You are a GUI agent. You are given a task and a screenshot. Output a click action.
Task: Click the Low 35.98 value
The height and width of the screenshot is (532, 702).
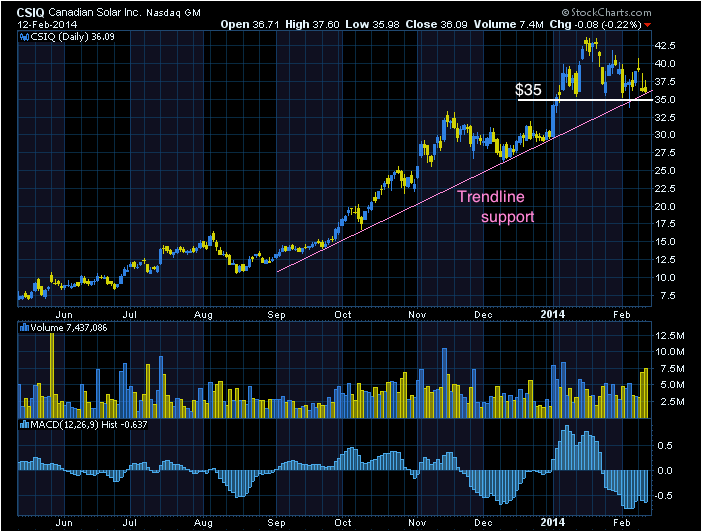coord(372,25)
